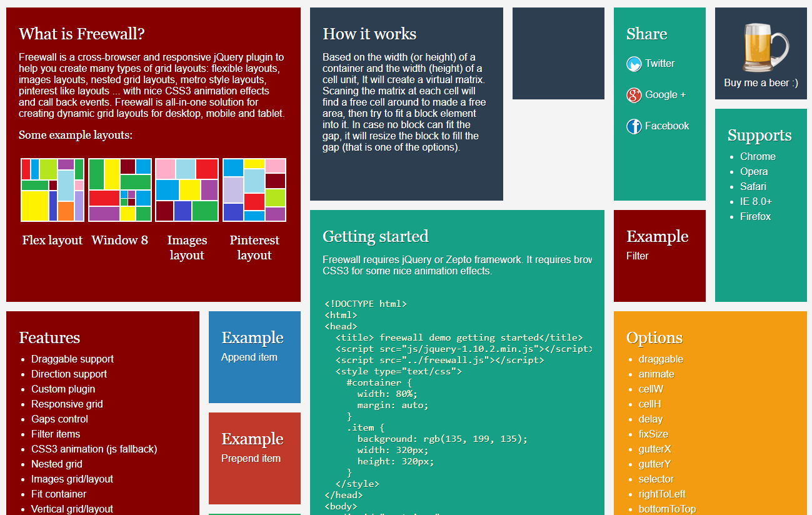Screen dimensions: 812x515
Task: Click the Pinterest layout caption link
Action: coord(254,247)
